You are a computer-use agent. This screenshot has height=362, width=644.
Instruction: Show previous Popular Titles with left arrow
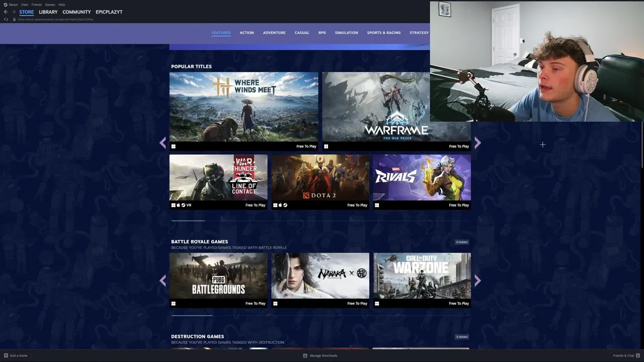click(x=163, y=143)
